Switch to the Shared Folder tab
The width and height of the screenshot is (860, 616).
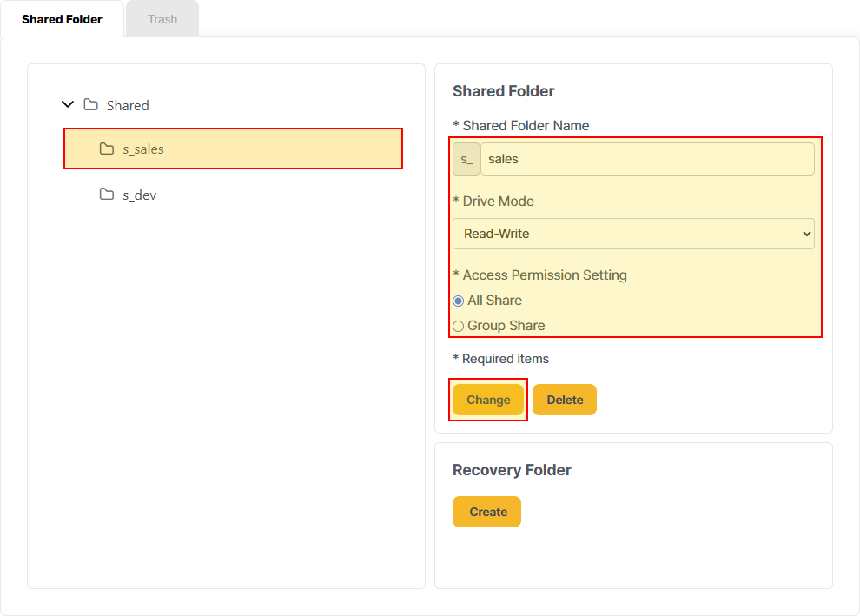62,19
